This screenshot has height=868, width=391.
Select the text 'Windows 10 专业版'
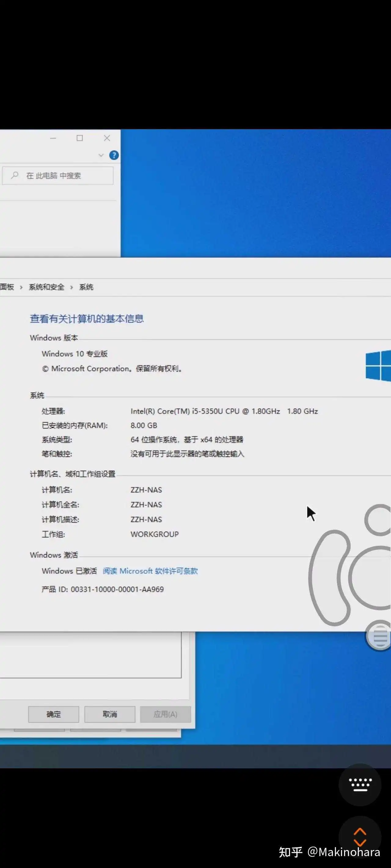75,353
